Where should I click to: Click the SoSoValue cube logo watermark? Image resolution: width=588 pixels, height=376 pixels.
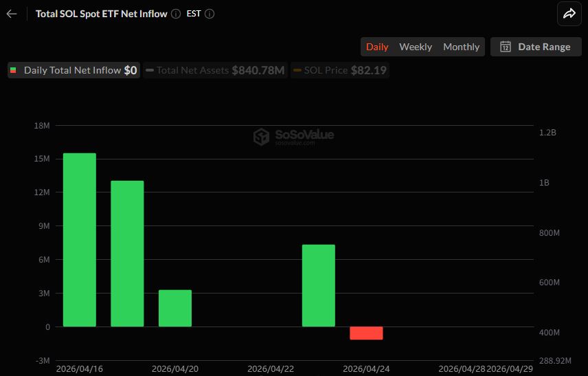click(x=261, y=136)
